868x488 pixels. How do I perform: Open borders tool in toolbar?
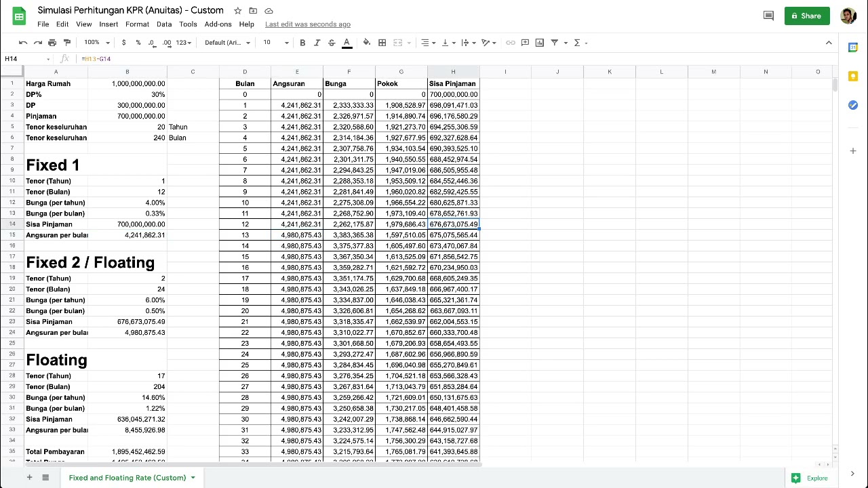tap(382, 43)
